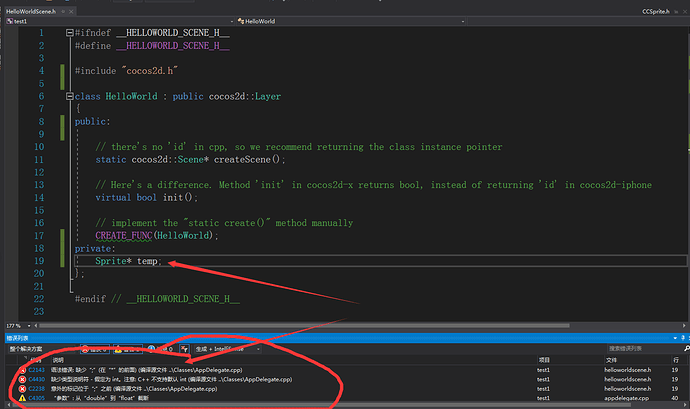690x409 pixels.
Task: Open the entire-solution scope dropdown in error list
Action: (x=42, y=349)
